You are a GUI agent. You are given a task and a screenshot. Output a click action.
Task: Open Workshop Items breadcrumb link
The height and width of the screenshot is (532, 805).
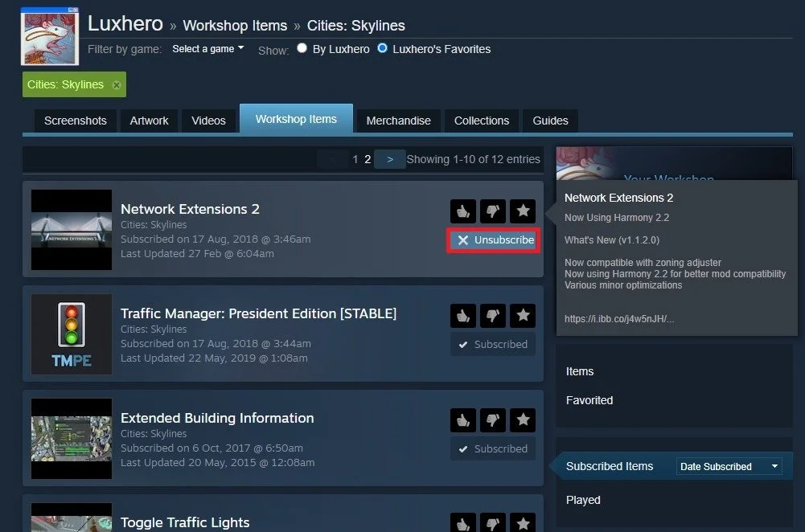pyautogui.click(x=235, y=25)
